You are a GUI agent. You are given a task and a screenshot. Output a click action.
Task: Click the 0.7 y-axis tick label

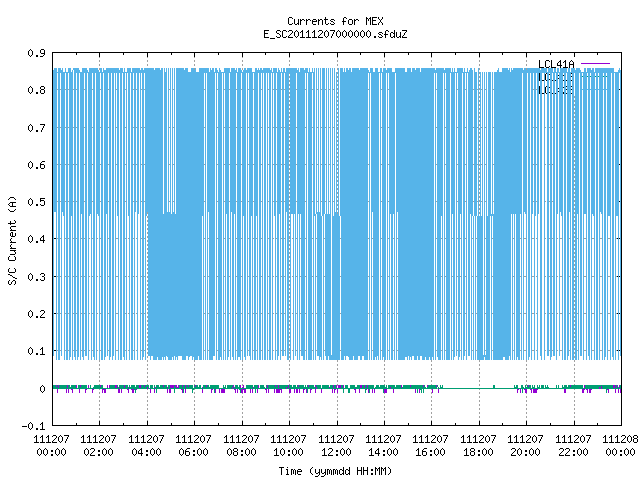click(36, 128)
